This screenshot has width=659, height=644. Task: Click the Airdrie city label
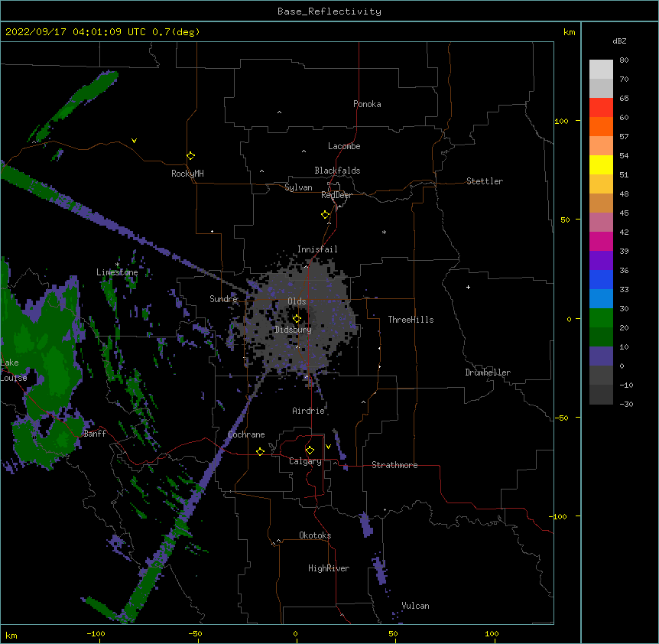point(308,411)
